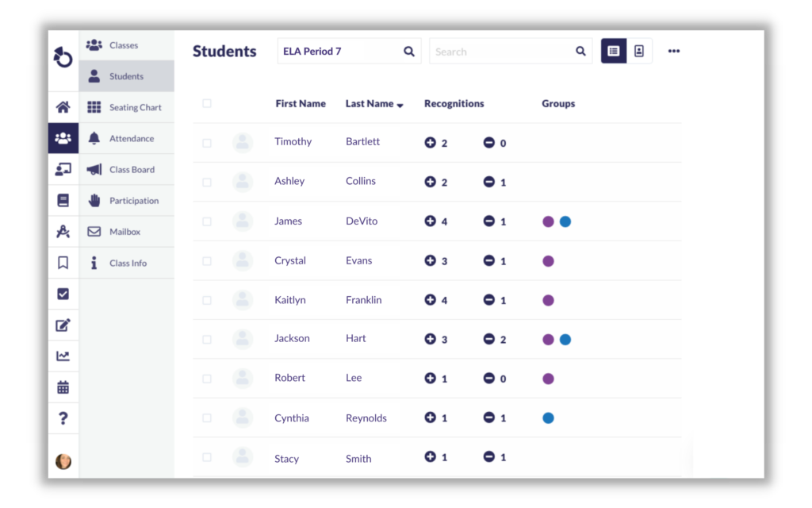The image size is (812, 508).
Task: Switch to list view layout icon
Action: pyautogui.click(x=614, y=51)
